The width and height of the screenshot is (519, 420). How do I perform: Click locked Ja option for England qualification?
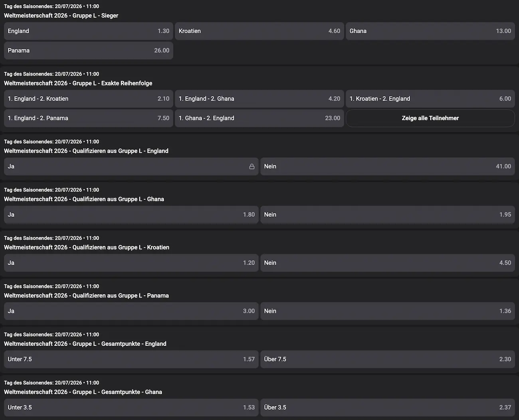[131, 166]
